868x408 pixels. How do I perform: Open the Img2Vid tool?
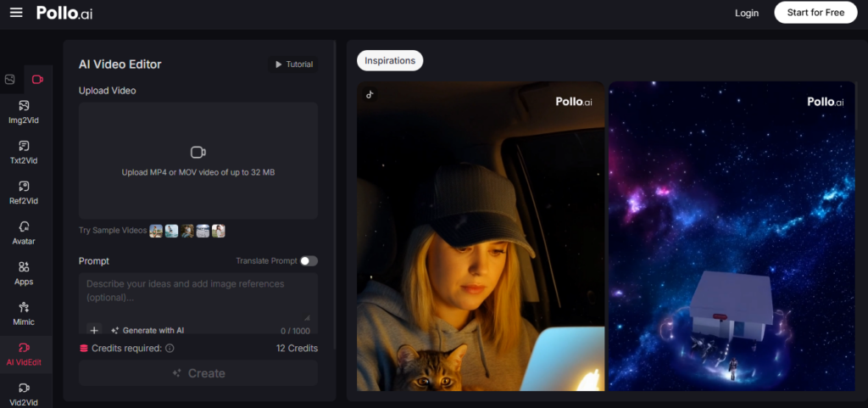(x=24, y=112)
